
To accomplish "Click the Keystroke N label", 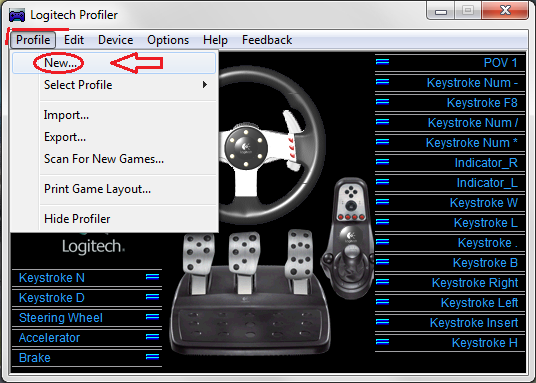I will tap(52, 278).
